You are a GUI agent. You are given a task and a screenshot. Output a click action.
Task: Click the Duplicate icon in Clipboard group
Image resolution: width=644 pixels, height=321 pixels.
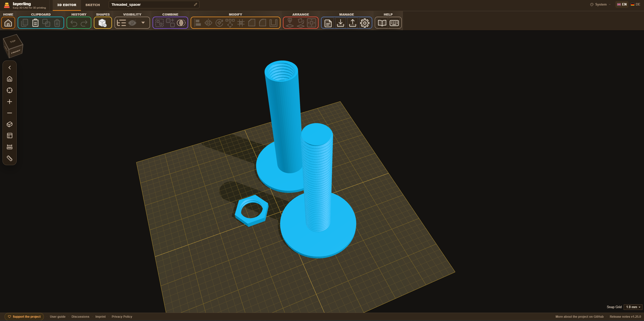point(46,23)
